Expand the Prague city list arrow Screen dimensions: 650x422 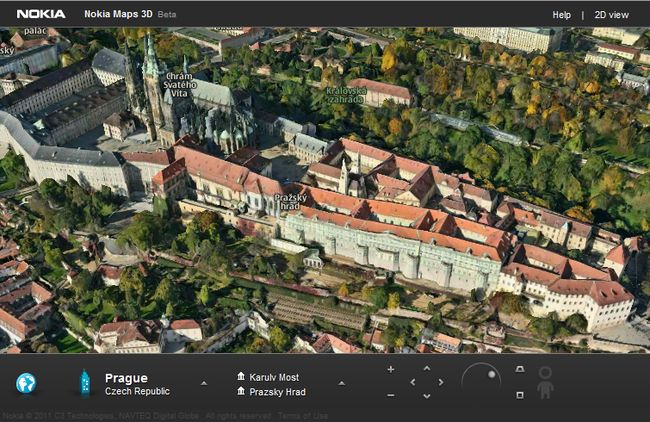tap(204, 383)
